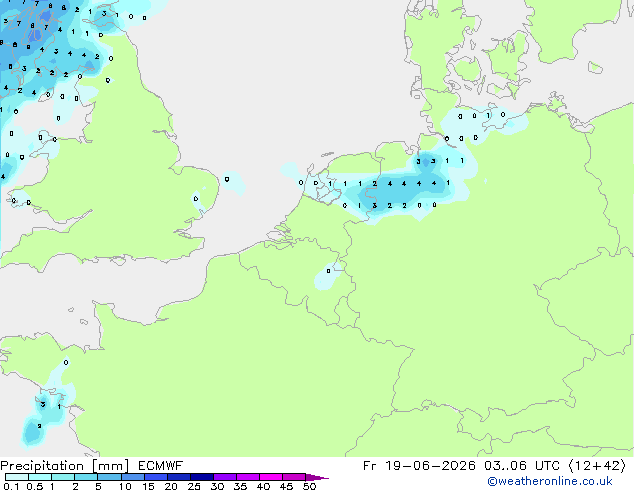
Task: Select the 2–5 mm legend color swatch
Action: point(86,477)
